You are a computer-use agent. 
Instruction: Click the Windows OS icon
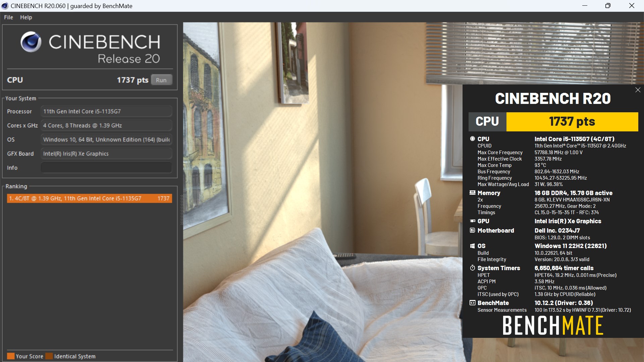[x=472, y=246]
